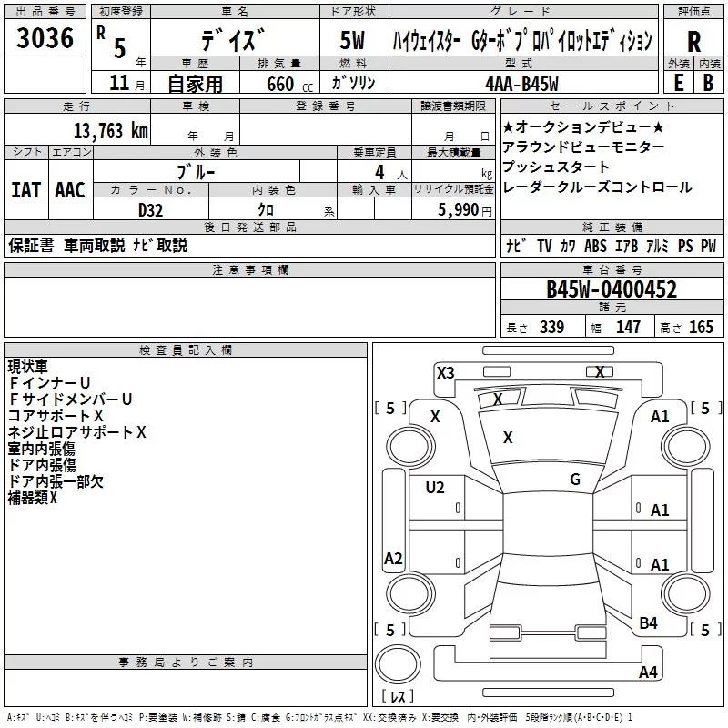Click interior color クロ
The height and width of the screenshot is (728, 728).
(266, 210)
